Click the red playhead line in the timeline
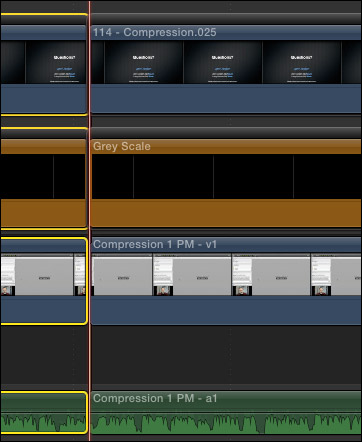 [89, 221]
